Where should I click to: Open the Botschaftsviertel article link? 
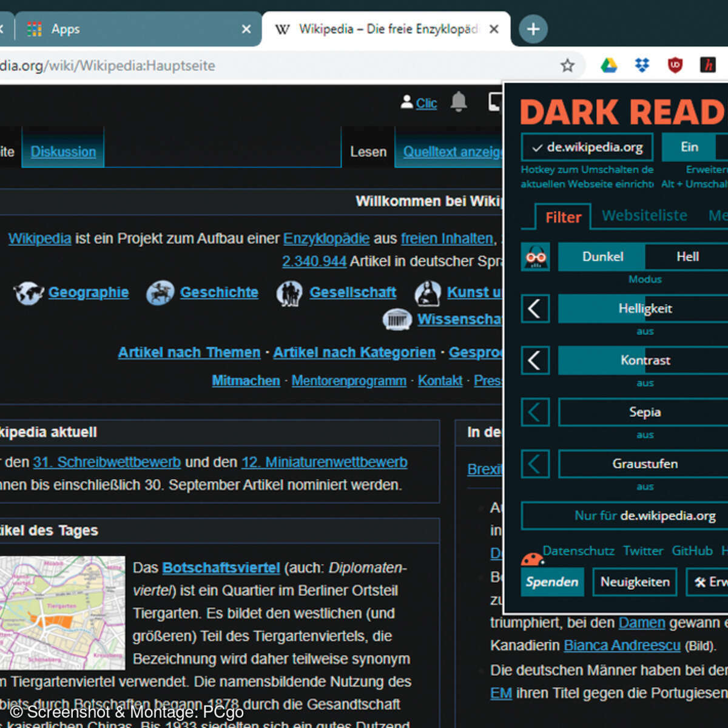(221, 567)
